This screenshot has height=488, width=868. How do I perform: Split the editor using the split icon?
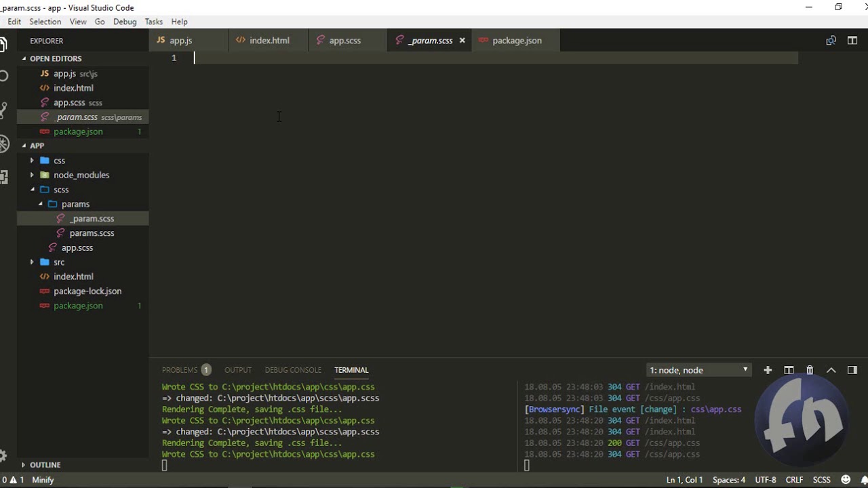[x=852, y=41]
